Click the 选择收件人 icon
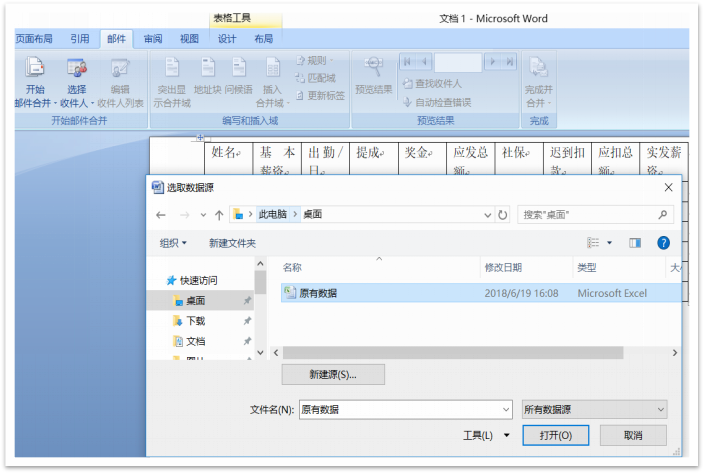Viewport: 704px width, 473px height. click(x=76, y=68)
